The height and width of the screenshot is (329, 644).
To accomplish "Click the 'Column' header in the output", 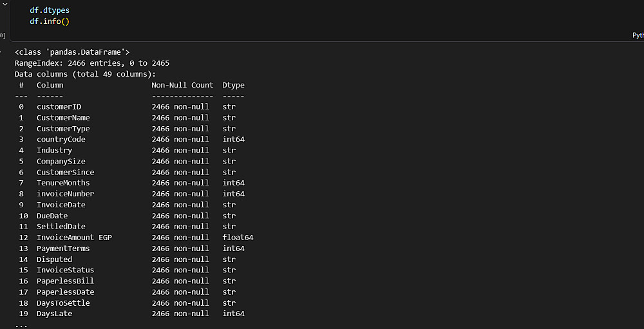I will tap(50, 85).
